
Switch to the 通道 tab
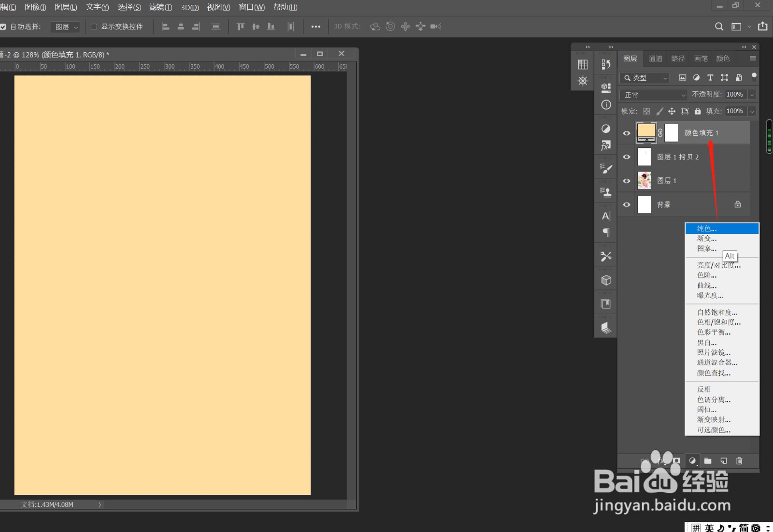click(x=656, y=58)
